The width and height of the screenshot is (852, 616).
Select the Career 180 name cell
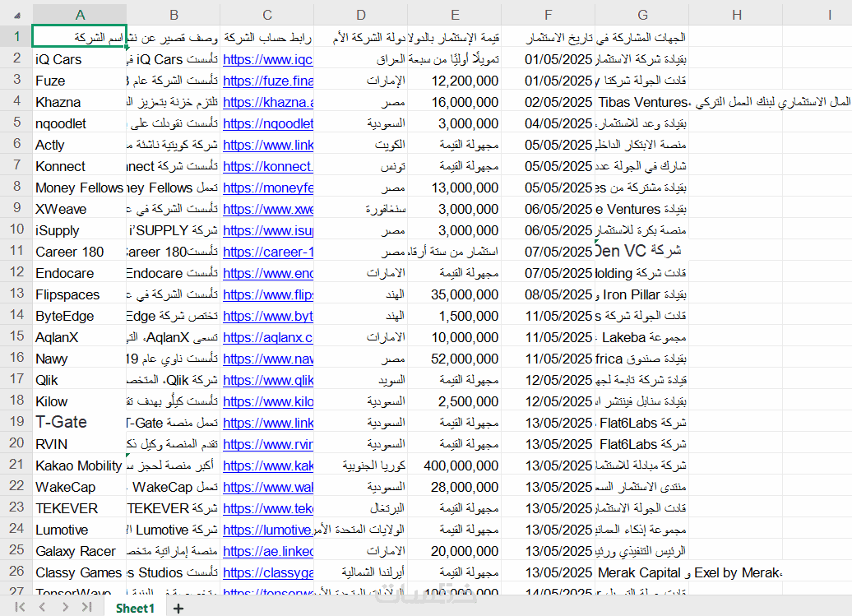point(80,252)
